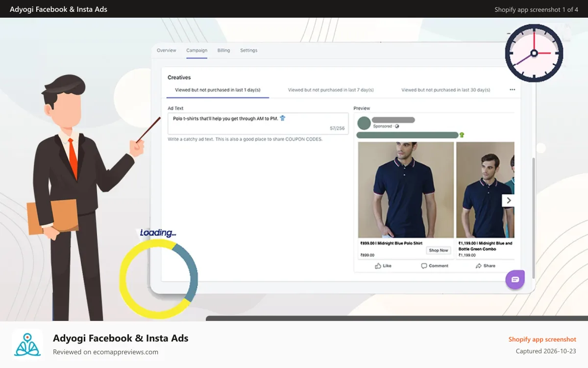
Task: Click the 'Sponsored' label in preview
Action: click(x=383, y=126)
